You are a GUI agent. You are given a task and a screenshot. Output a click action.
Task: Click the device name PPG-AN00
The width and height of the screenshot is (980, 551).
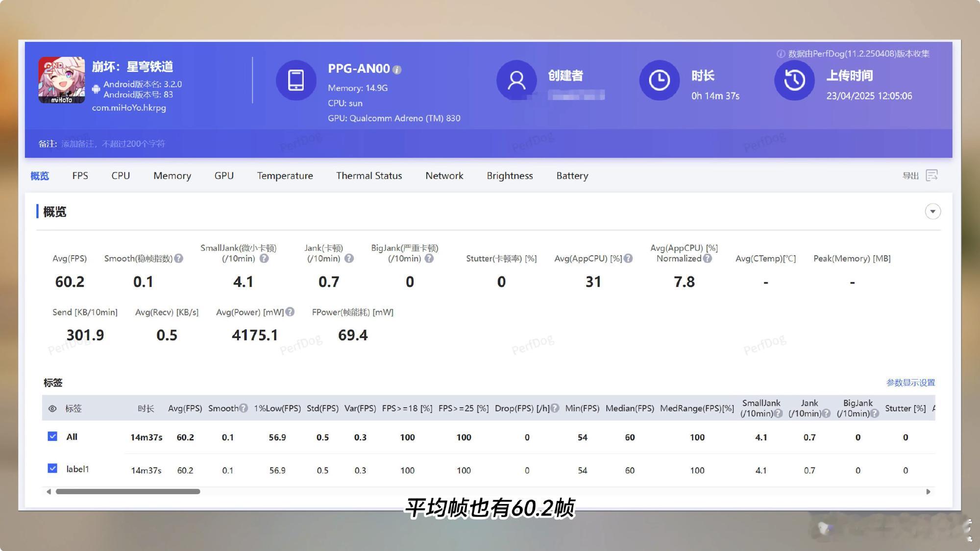[x=359, y=69]
